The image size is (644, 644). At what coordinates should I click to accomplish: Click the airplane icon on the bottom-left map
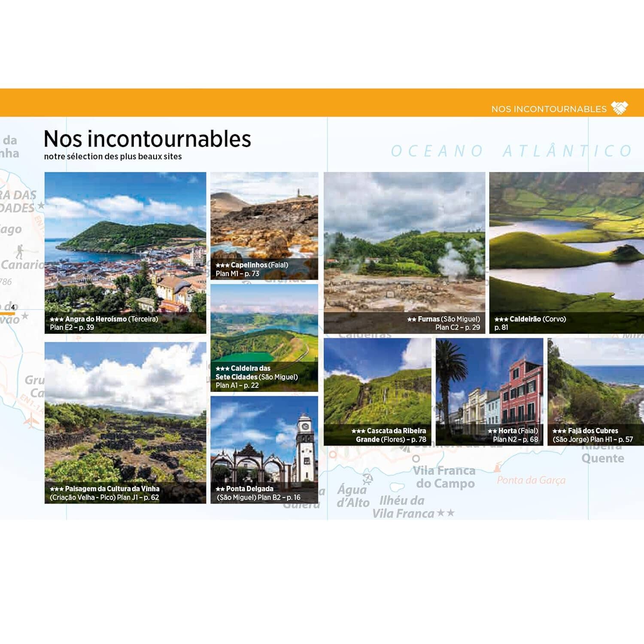coord(31,421)
